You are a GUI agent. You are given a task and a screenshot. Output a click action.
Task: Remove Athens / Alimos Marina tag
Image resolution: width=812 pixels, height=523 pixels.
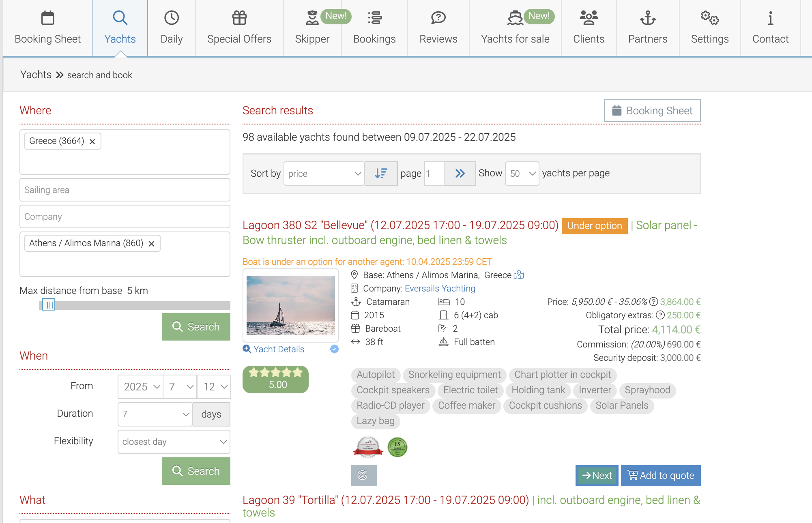[x=152, y=244]
